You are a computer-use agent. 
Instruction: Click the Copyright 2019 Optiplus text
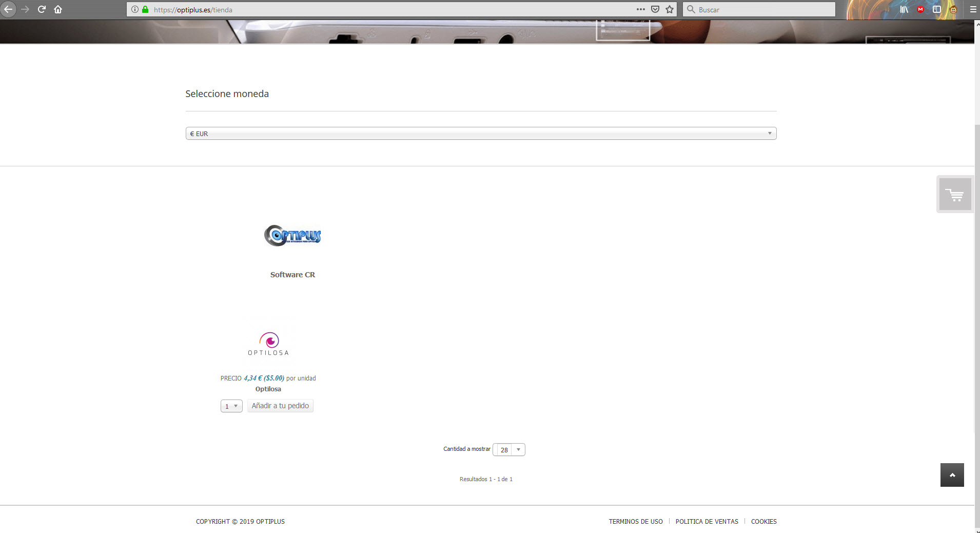(240, 521)
